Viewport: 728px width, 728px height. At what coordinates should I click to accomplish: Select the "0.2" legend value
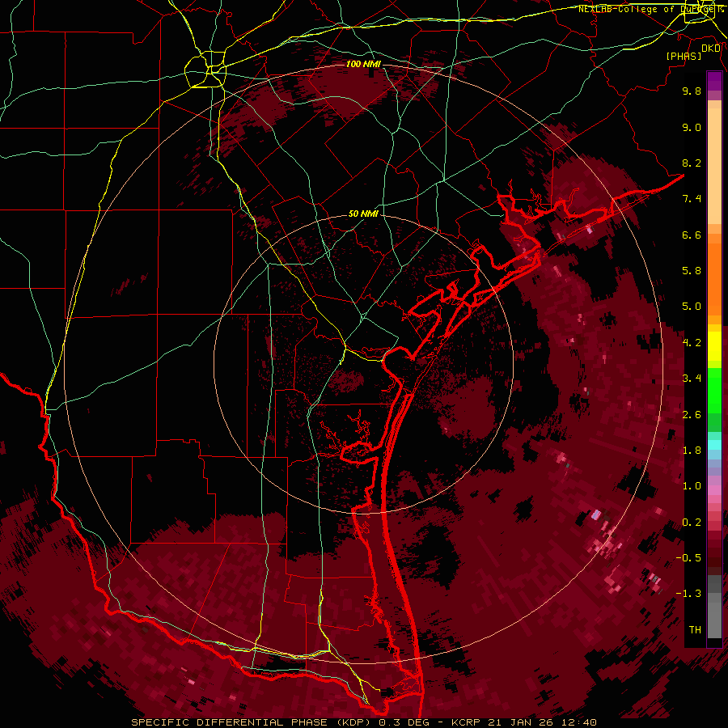(692, 523)
